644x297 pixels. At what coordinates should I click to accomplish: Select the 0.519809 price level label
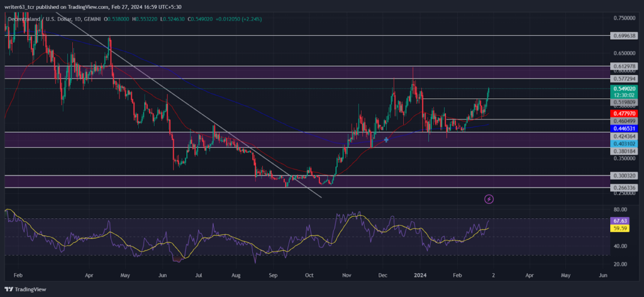point(625,102)
